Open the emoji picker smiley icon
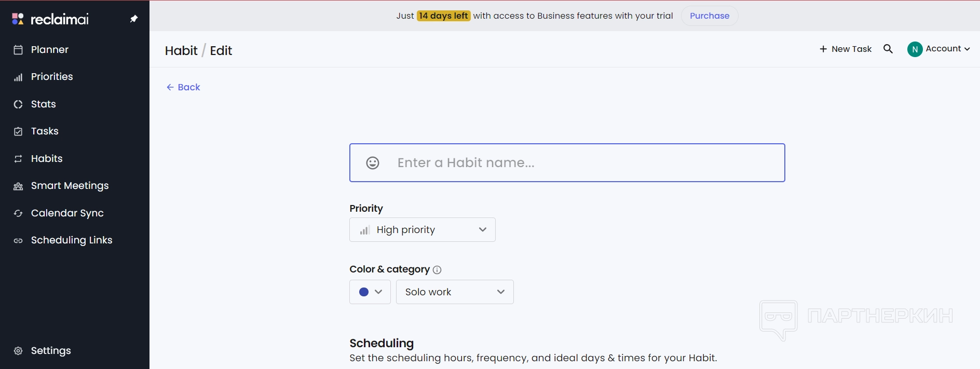The height and width of the screenshot is (369, 980). (373, 163)
